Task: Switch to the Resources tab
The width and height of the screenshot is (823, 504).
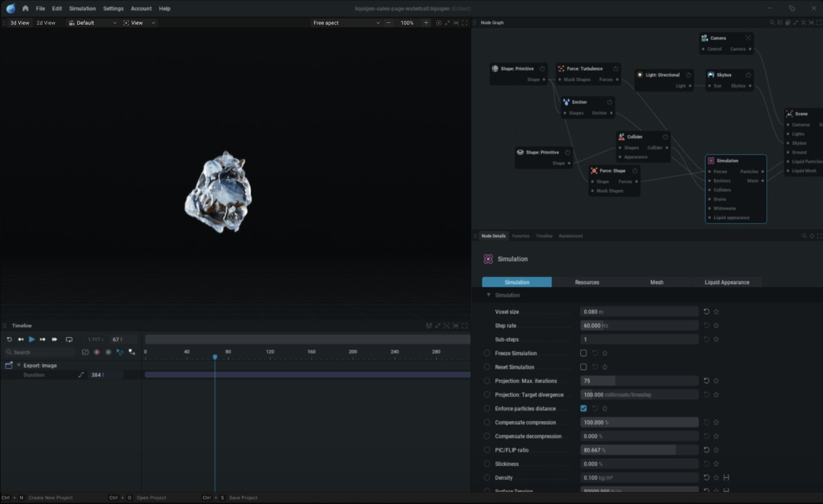Action: click(x=587, y=282)
